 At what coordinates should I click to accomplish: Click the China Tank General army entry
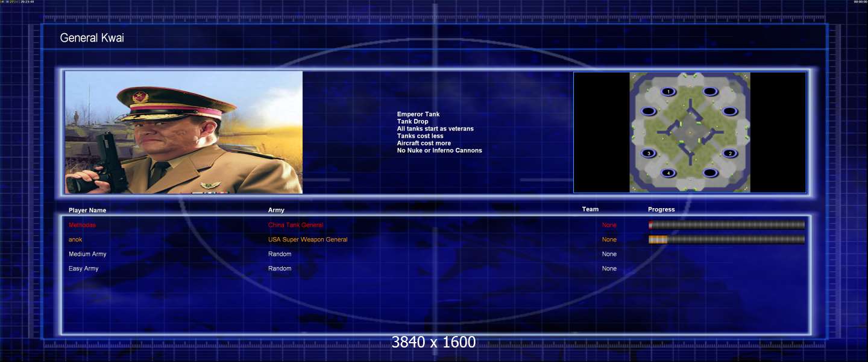point(295,225)
